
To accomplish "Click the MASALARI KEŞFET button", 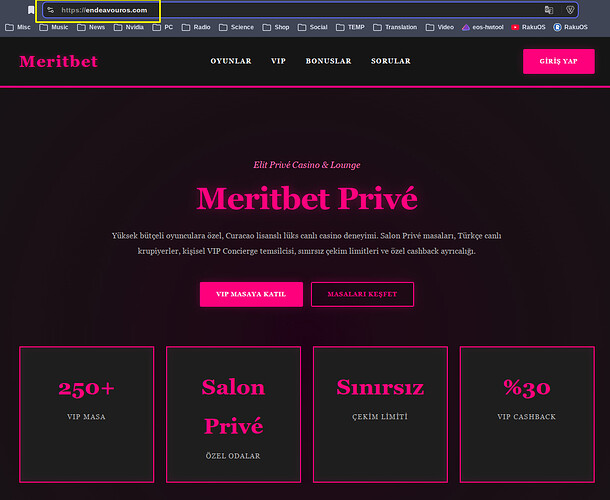I will tap(362, 294).
